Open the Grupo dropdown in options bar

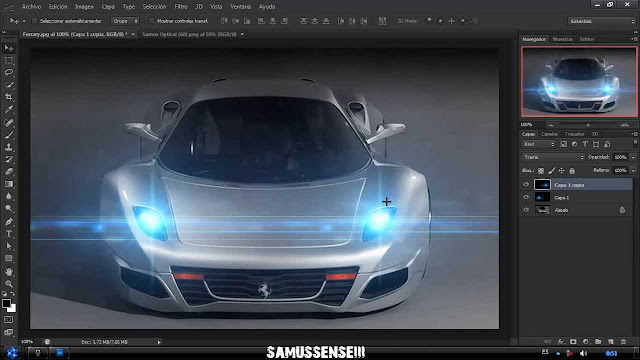[x=125, y=21]
